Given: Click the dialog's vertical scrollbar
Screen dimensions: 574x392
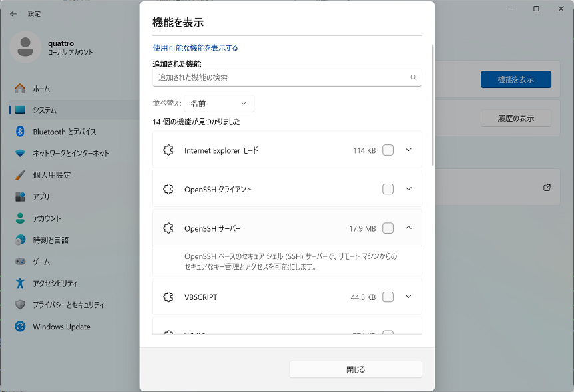Looking at the screenshot, I should point(433,100).
